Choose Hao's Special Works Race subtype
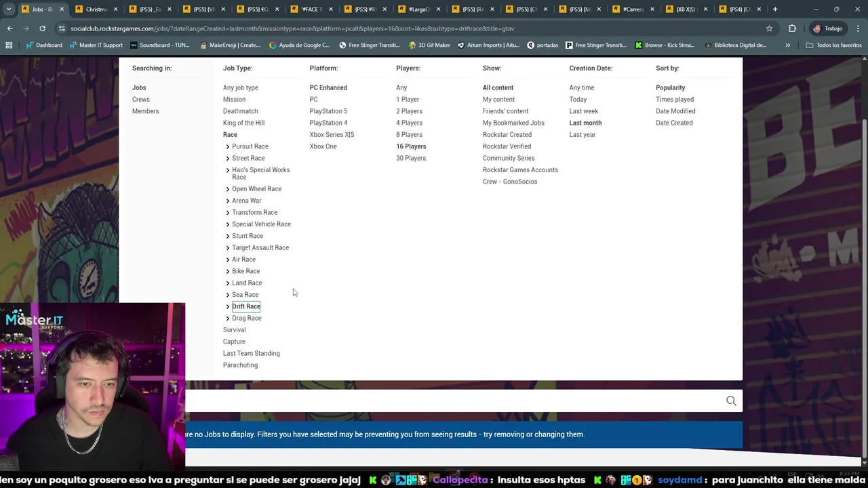 coord(260,174)
